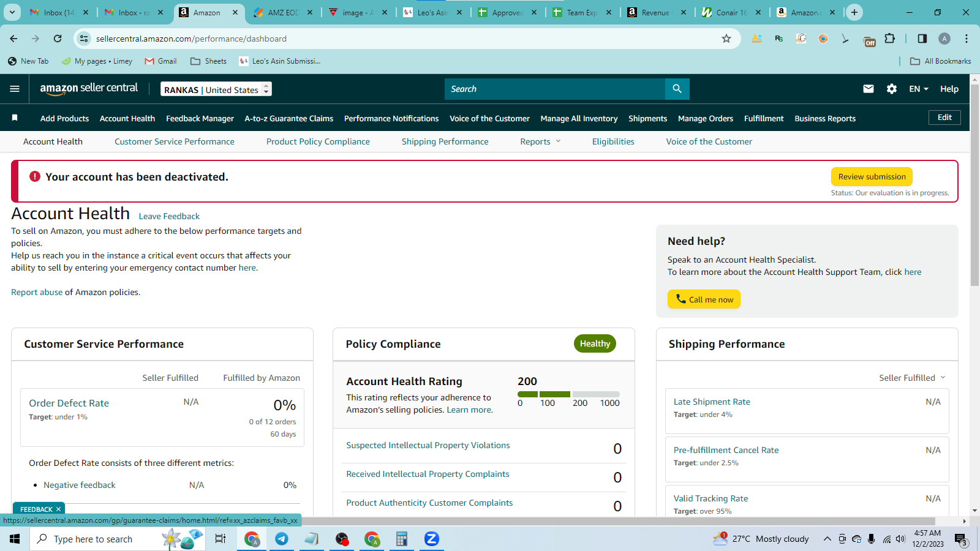This screenshot has width=980, height=551.
Task: Click the Edit button in the menu bar
Action: 945,117
